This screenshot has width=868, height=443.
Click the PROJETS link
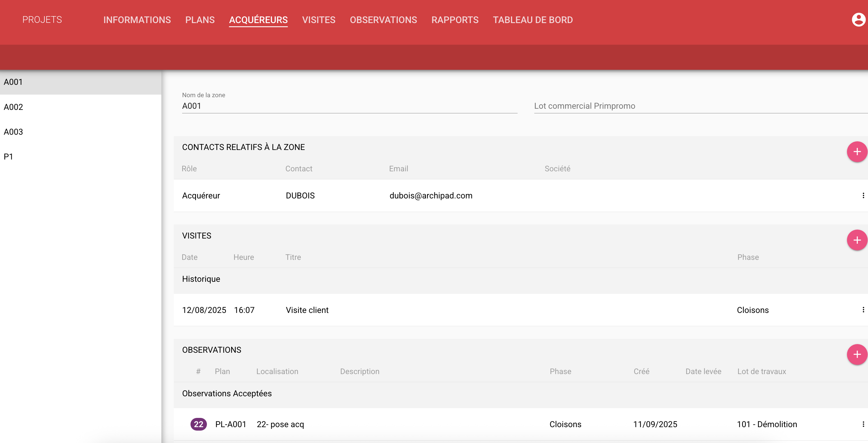[42, 20]
